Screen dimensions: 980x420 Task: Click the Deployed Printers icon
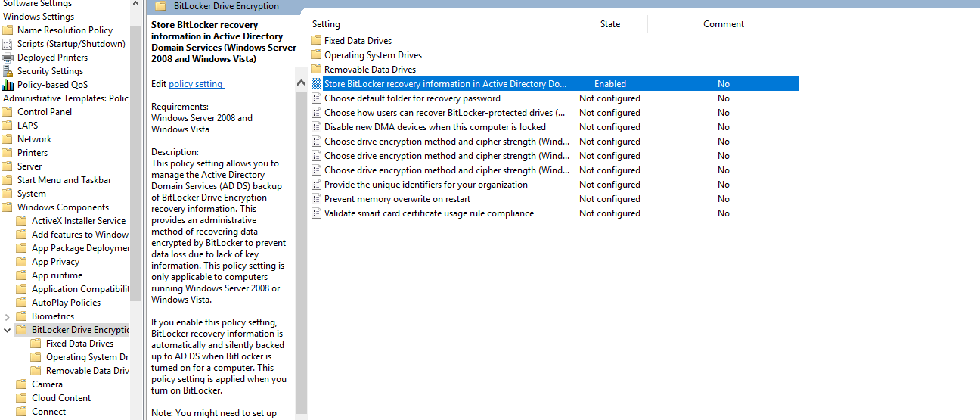click(8, 58)
